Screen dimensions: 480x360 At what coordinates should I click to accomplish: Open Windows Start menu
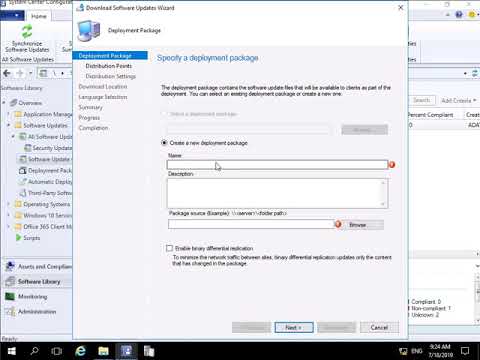click(x=12, y=351)
